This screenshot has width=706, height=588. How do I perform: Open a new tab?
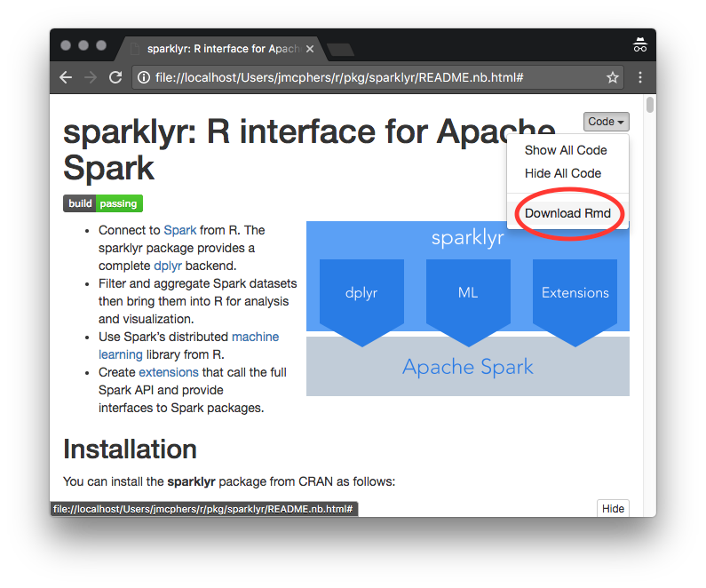tap(339, 49)
